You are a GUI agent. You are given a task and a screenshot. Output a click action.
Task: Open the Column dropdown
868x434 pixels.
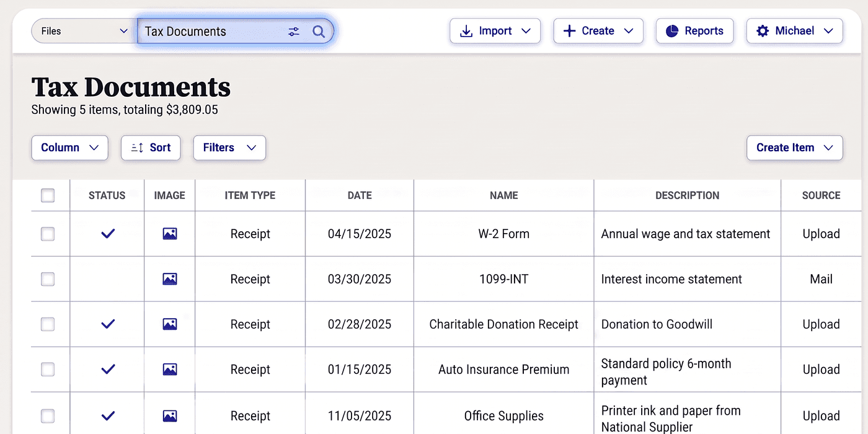point(69,148)
